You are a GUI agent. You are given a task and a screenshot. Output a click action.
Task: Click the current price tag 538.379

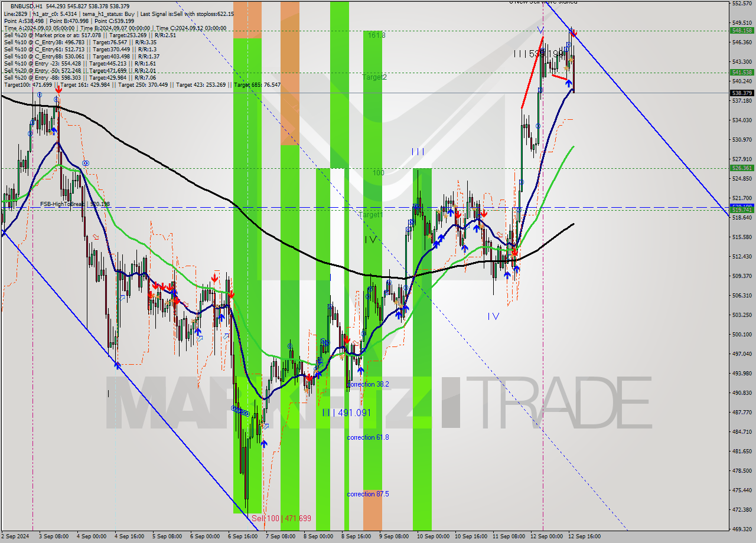[x=742, y=93]
